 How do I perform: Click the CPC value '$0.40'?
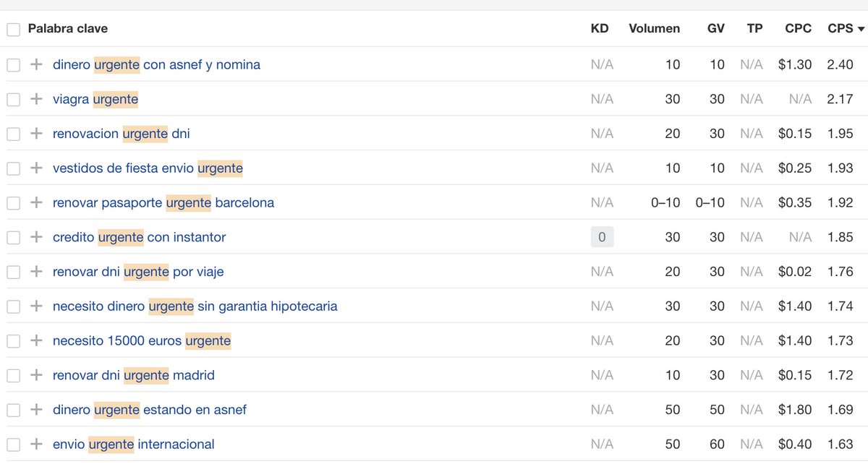[795, 444]
